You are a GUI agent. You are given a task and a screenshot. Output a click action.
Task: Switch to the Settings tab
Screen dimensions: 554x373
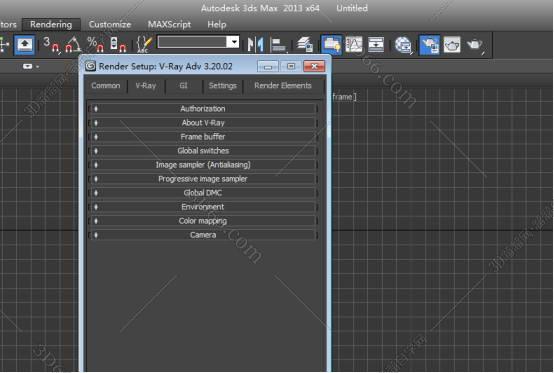pyautogui.click(x=223, y=85)
